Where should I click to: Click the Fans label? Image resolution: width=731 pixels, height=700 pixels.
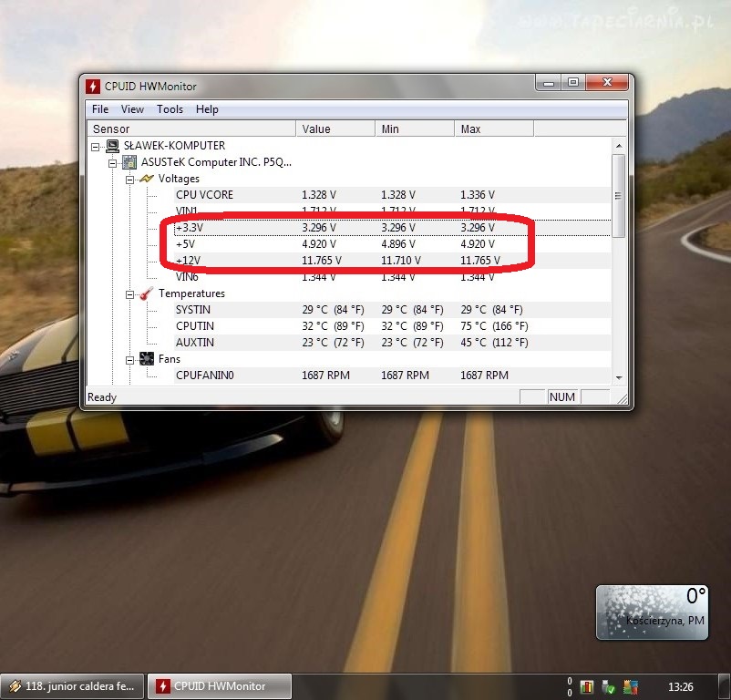pos(170,359)
